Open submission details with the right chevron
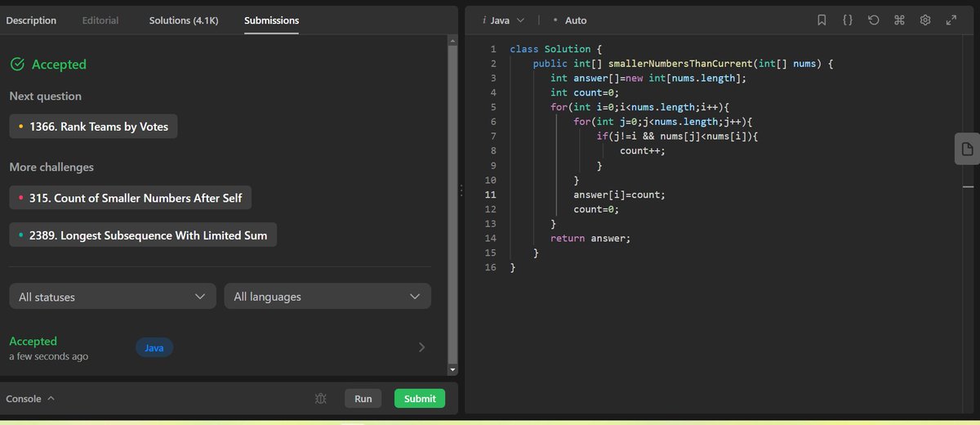This screenshot has height=425, width=980. 421,347
